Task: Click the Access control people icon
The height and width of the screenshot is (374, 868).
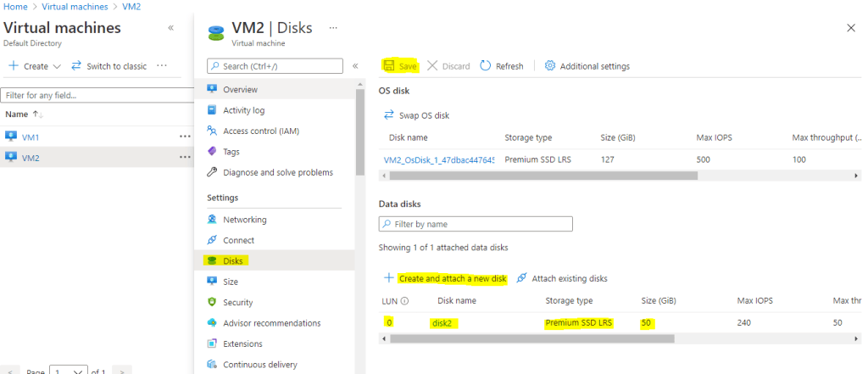Action: [211, 131]
